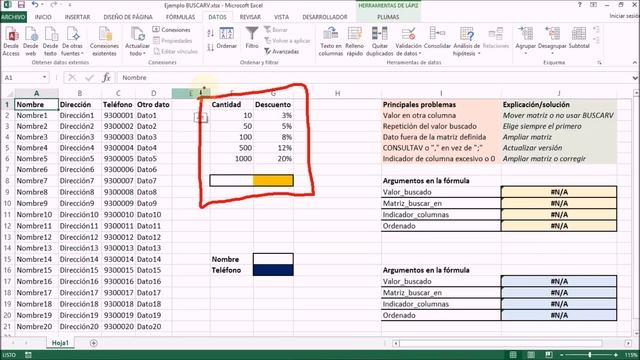The width and height of the screenshot is (640, 360).
Task: Open Análisis de hipótesis menu
Action: 467,42
